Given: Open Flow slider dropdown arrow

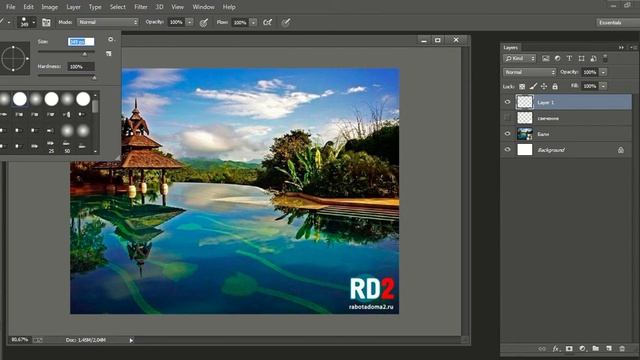Looking at the screenshot, I should [253, 22].
